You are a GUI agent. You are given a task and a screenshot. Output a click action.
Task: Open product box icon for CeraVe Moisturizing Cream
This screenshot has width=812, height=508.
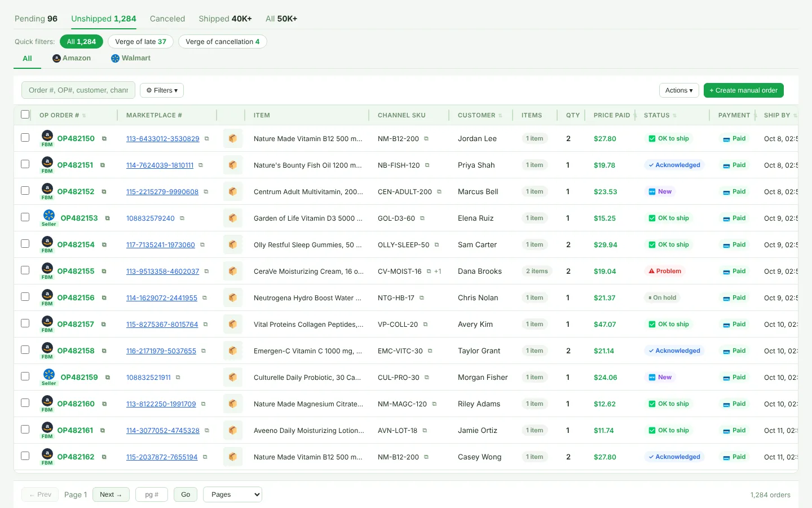(233, 271)
